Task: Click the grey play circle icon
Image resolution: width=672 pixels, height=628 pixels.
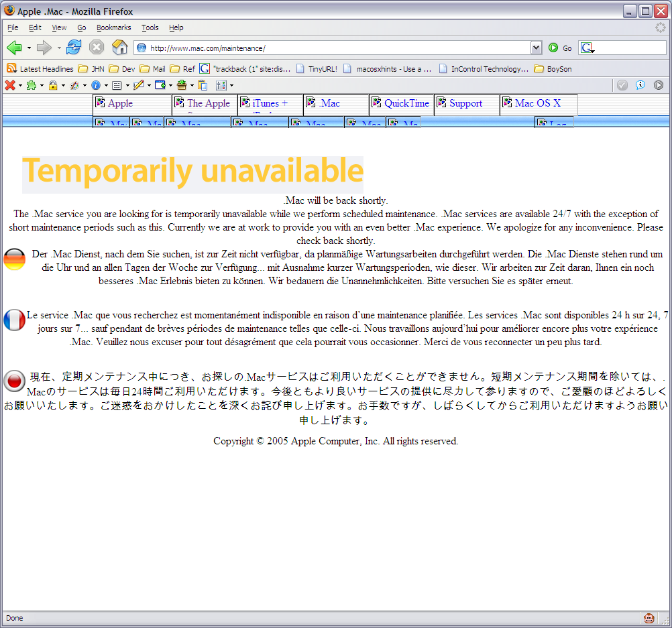Action: pos(659,85)
